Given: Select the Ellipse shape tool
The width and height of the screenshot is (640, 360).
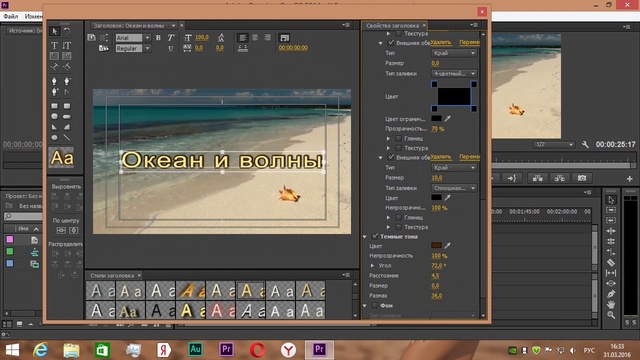Looking at the screenshot, I should click(54, 138).
